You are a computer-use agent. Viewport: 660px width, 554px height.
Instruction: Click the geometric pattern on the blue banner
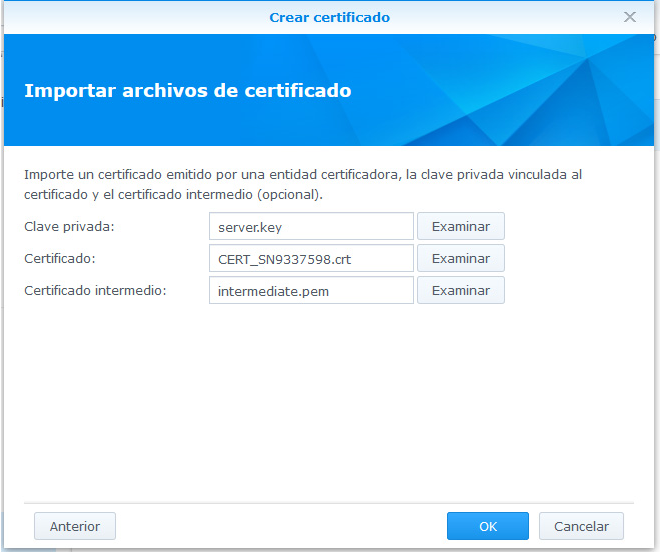pyautogui.click(x=560, y=90)
